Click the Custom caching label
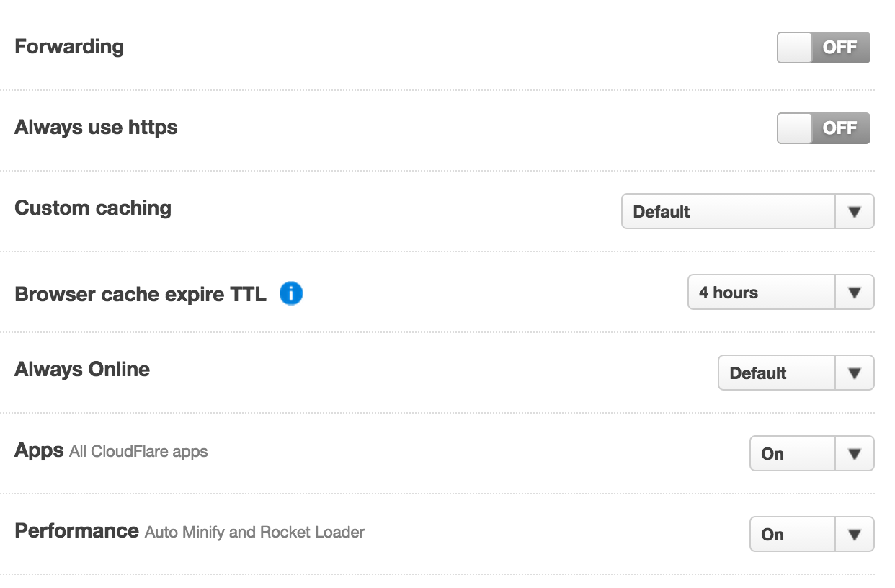Image resolution: width=895 pixels, height=588 pixels. click(93, 208)
